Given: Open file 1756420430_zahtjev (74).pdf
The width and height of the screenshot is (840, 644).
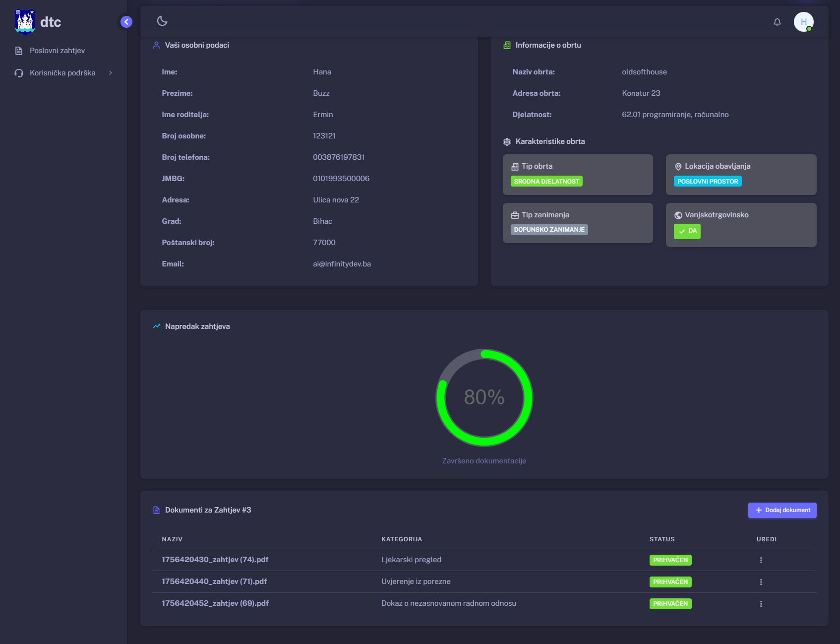Looking at the screenshot, I should click(x=215, y=560).
